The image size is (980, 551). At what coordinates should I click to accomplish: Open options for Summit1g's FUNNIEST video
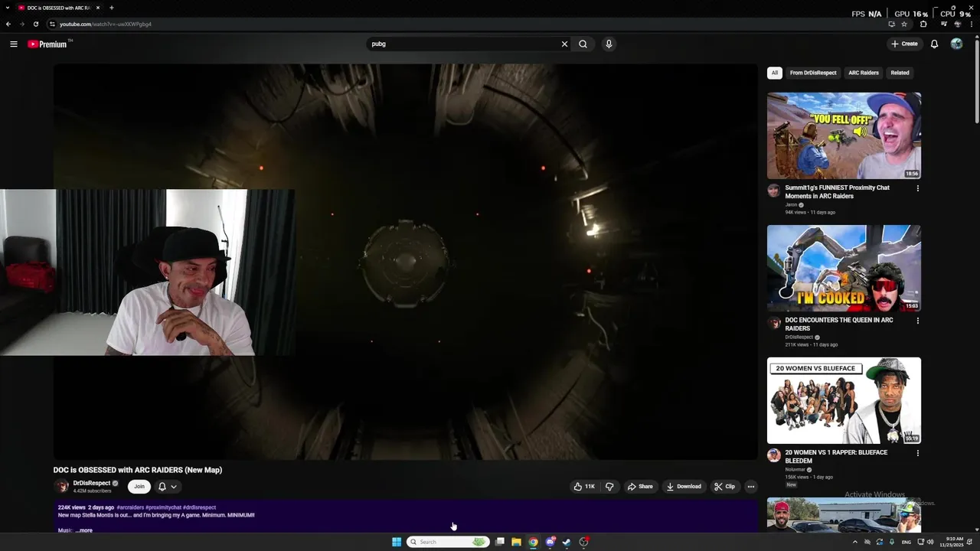[917, 188]
